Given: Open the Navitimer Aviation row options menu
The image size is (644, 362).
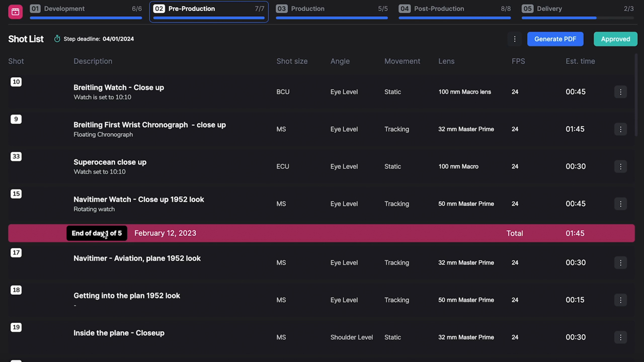Looking at the screenshot, I should click(620, 262).
